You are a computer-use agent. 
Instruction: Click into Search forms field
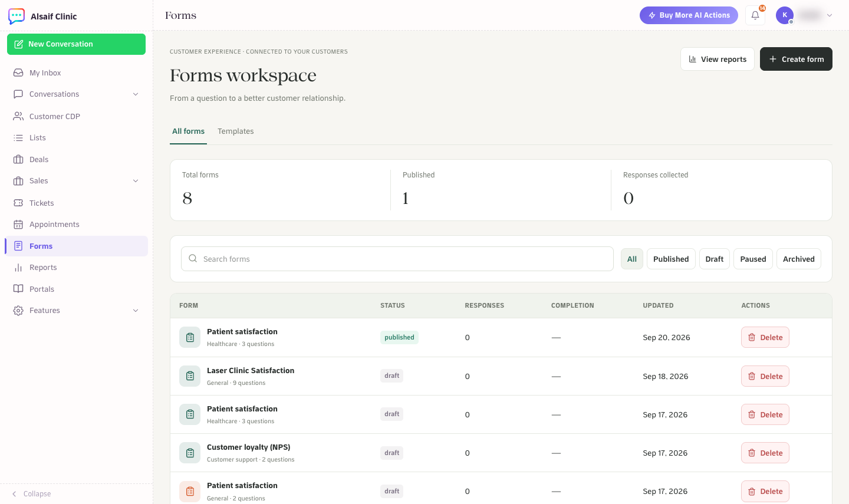pos(397,259)
